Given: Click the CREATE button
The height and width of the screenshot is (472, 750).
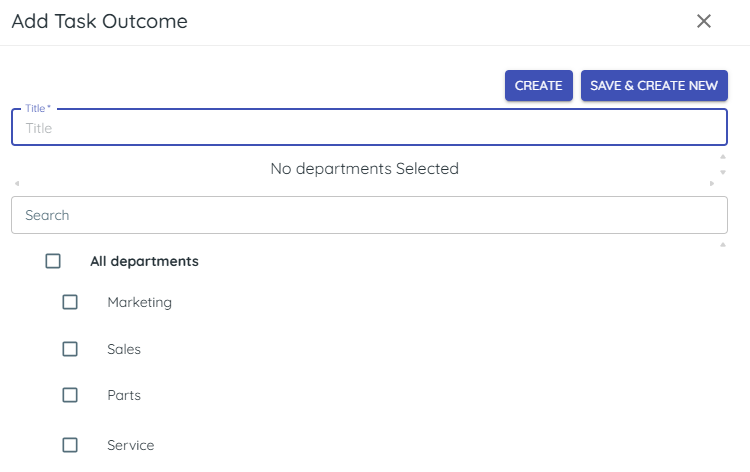Looking at the screenshot, I should (539, 86).
